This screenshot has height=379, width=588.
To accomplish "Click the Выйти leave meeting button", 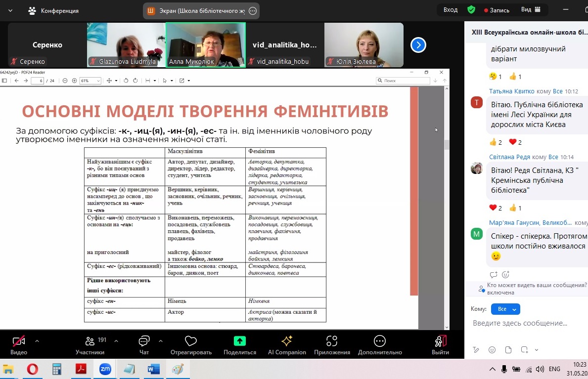I will [x=440, y=341].
